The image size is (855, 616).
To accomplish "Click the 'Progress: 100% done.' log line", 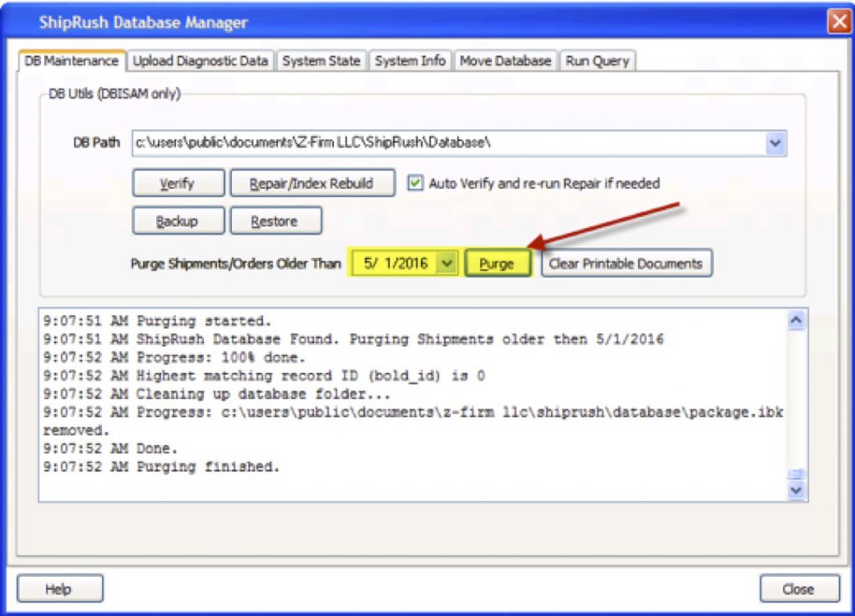I will [175, 357].
